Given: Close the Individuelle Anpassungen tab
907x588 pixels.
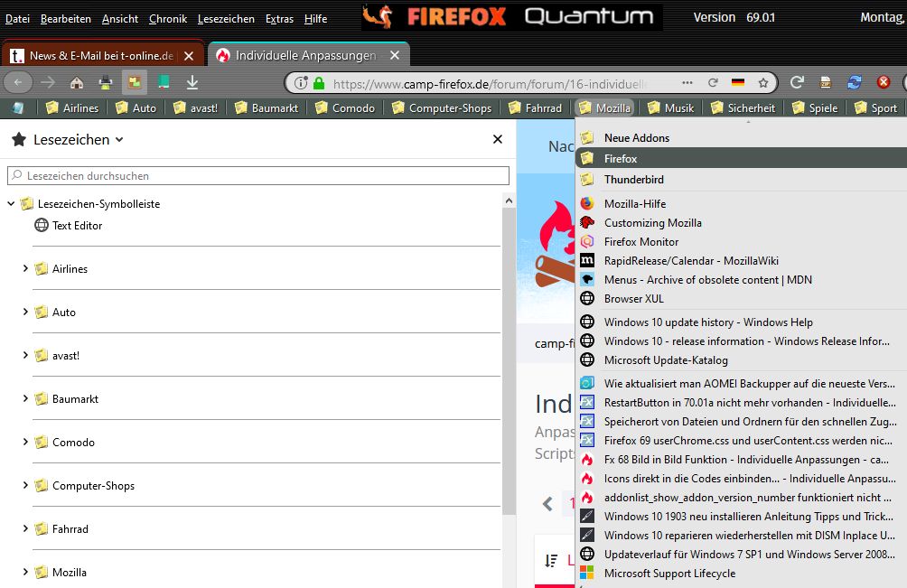Looking at the screenshot, I should 395,55.
